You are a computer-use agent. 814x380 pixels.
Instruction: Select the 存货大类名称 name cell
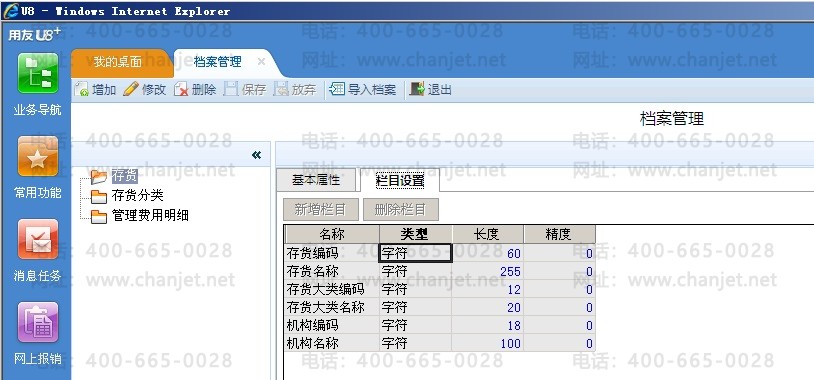[332, 307]
